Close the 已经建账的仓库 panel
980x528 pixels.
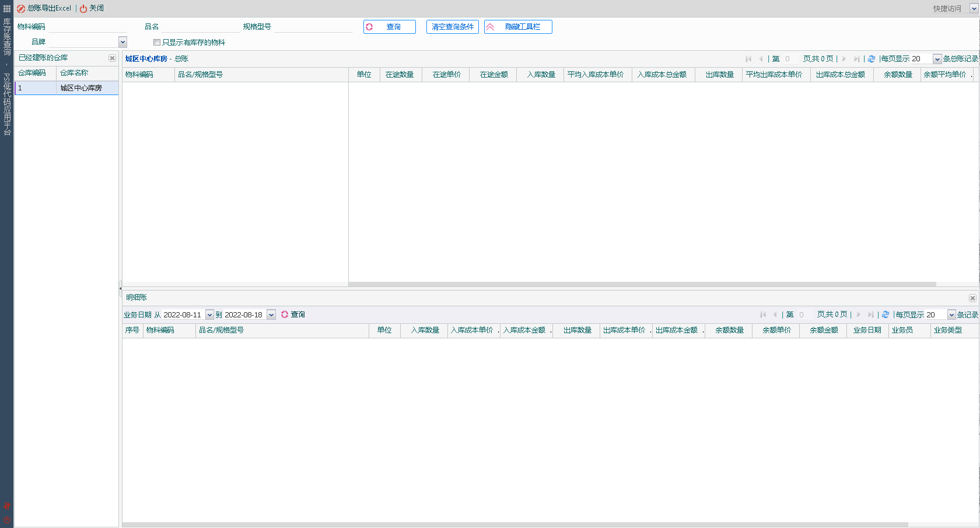tap(112, 58)
